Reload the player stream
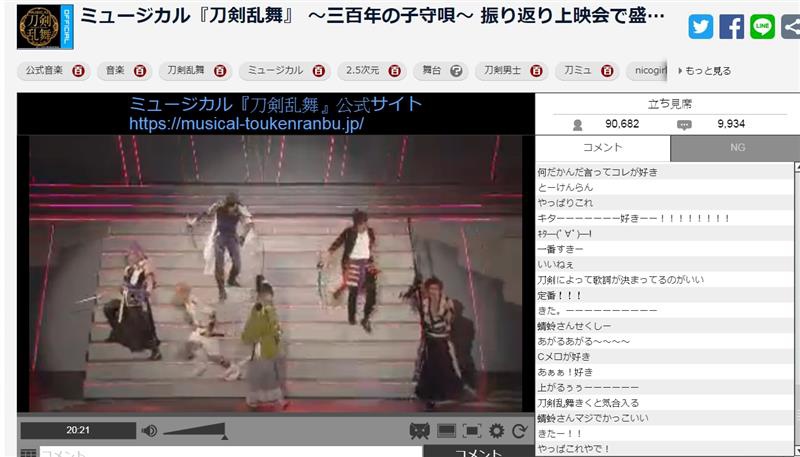The height and width of the screenshot is (457, 800). [519, 431]
